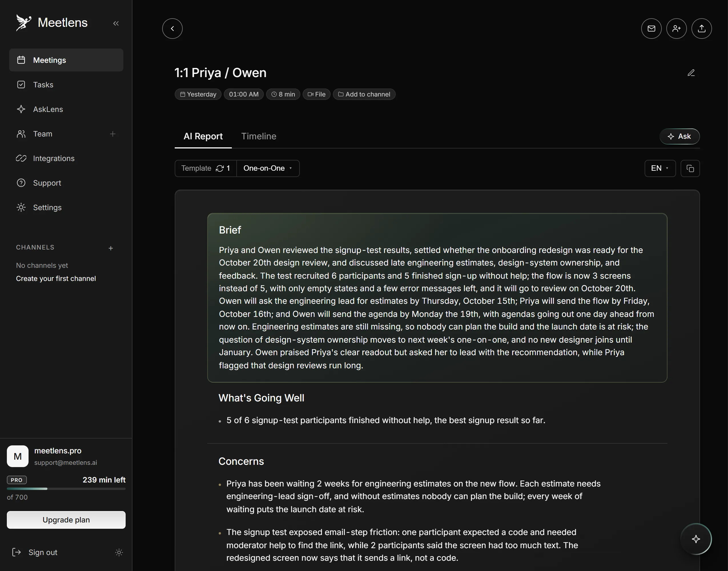Go back using the circular arrow button
The height and width of the screenshot is (571, 728).
172,29
